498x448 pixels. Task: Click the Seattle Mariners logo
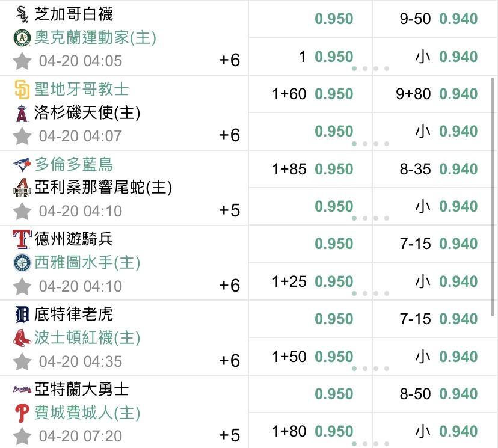[x=22, y=263]
